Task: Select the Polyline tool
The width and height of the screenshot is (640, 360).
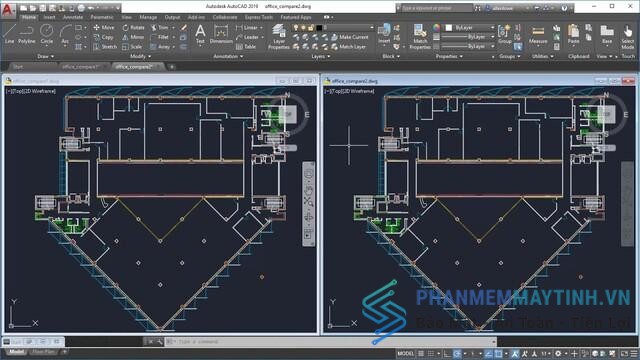Action: (x=27, y=33)
